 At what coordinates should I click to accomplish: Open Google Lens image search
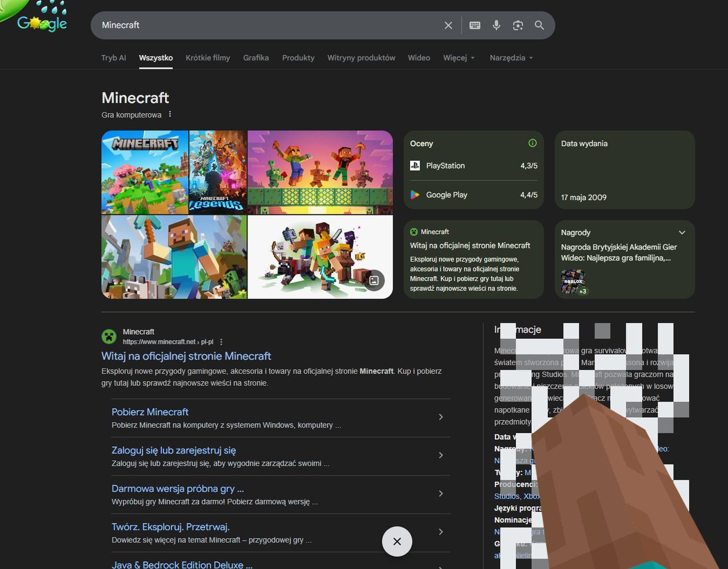click(518, 25)
